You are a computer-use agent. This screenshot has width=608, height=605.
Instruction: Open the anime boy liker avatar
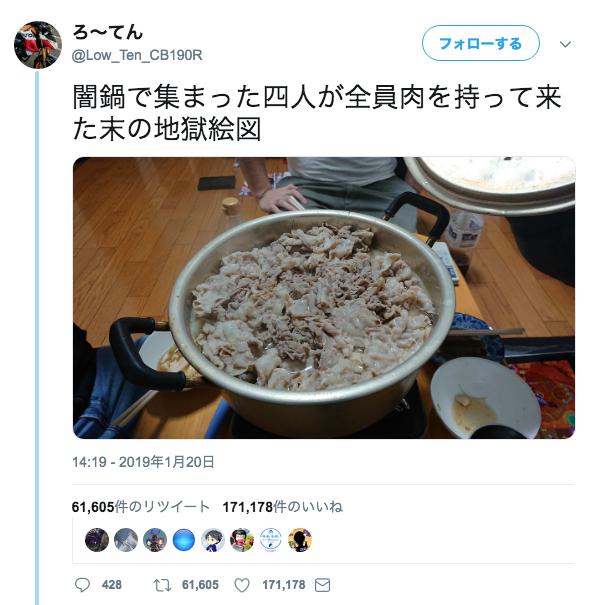[213, 540]
